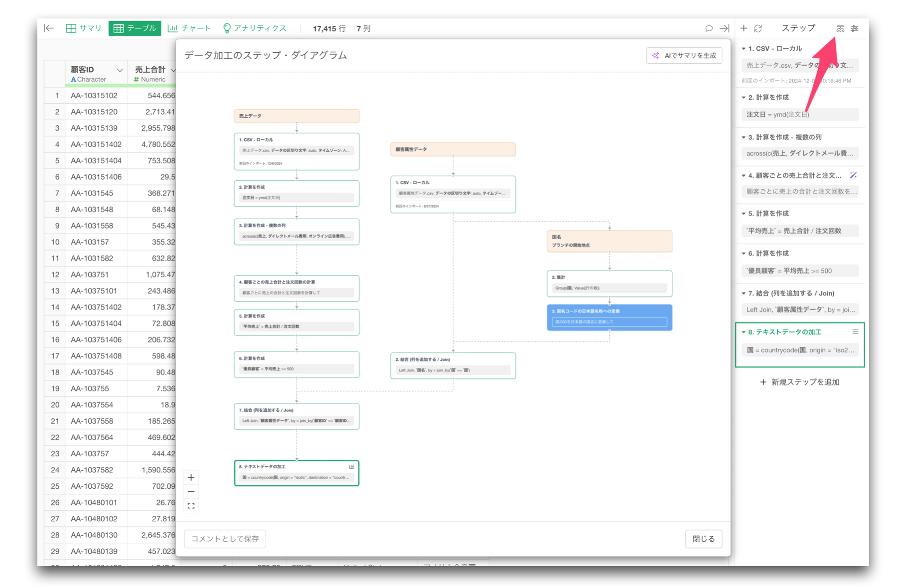
Task: Zoom out of the diagram
Action: tap(191, 491)
